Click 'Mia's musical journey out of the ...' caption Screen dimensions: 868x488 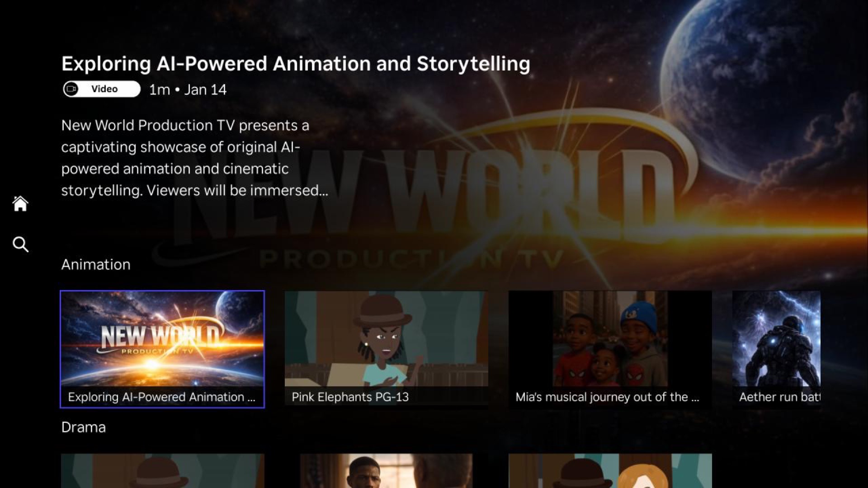(x=607, y=397)
